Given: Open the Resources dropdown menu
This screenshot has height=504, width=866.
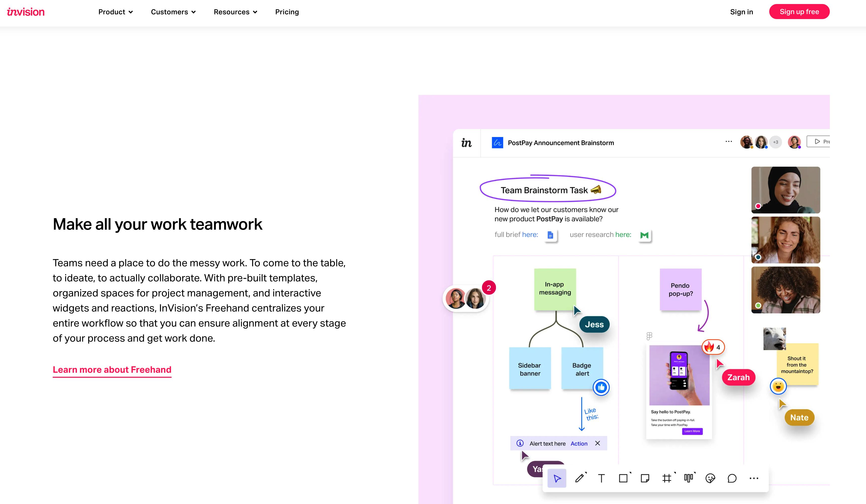Looking at the screenshot, I should point(235,12).
